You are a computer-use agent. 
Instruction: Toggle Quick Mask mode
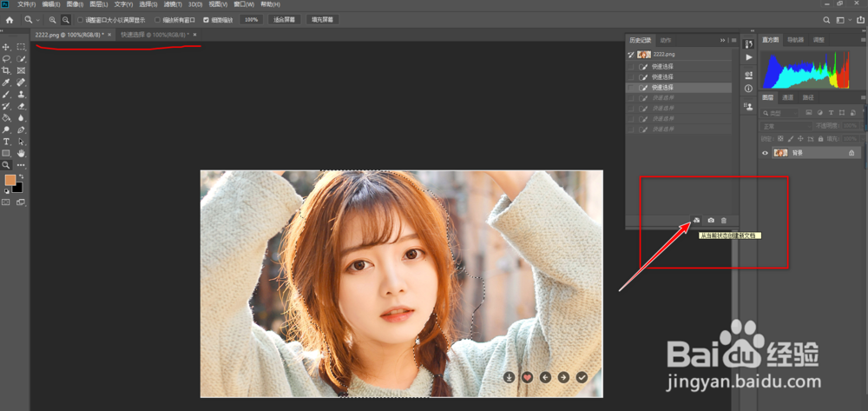coord(7,202)
